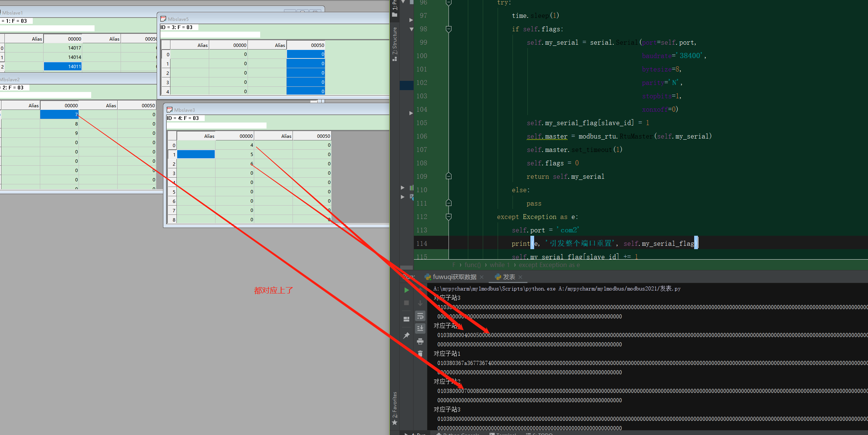
Task: Open the Favorites tool window star
Action: click(395, 422)
